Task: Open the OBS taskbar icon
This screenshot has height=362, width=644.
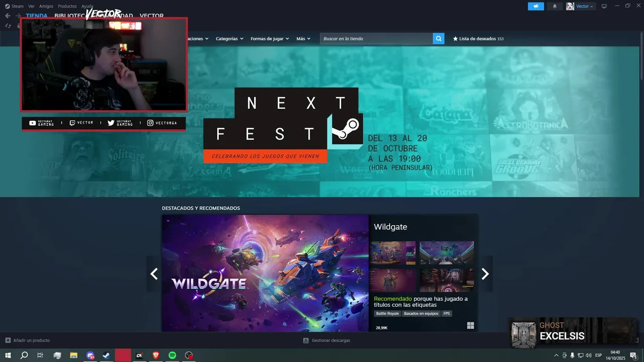Action: [x=189, y=355]
